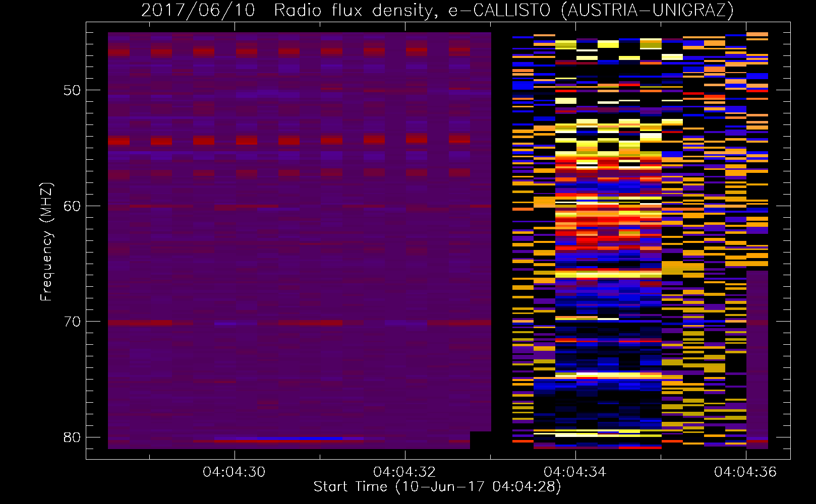Click the 04:04:32 time tick label
The image size is (816, 504).
click(x=404, y=472)
